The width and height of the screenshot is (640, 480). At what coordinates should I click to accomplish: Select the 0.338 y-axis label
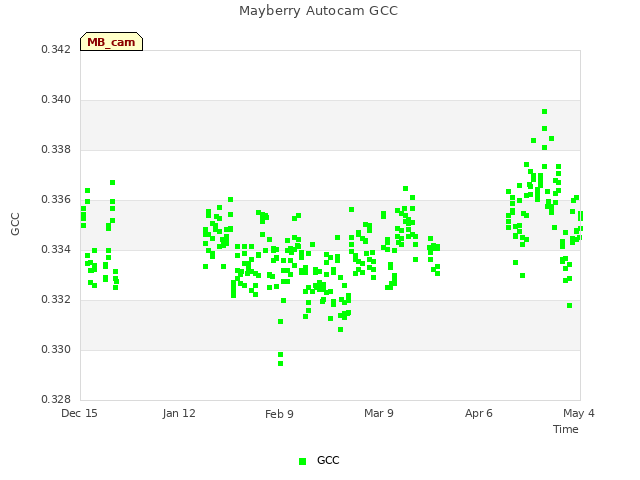point(56,149)
